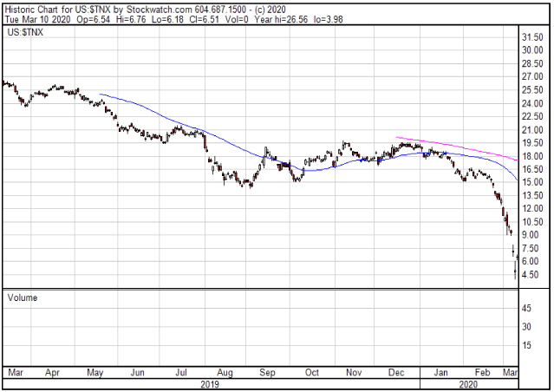
Task: Select the Aug month marker
Action: (x=225, y=372)
